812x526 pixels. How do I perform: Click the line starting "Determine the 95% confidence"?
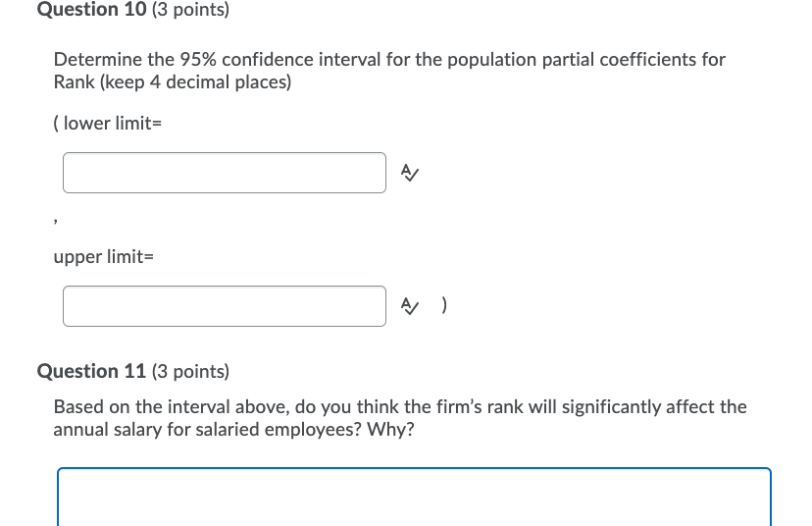[389, 60]
